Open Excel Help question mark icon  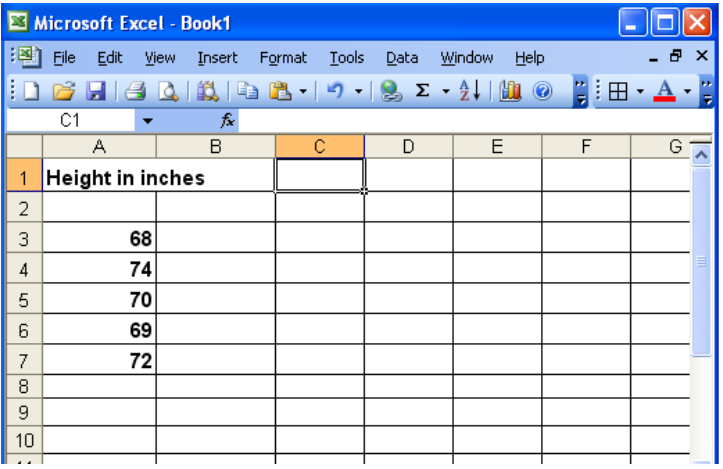coord(543,92)
